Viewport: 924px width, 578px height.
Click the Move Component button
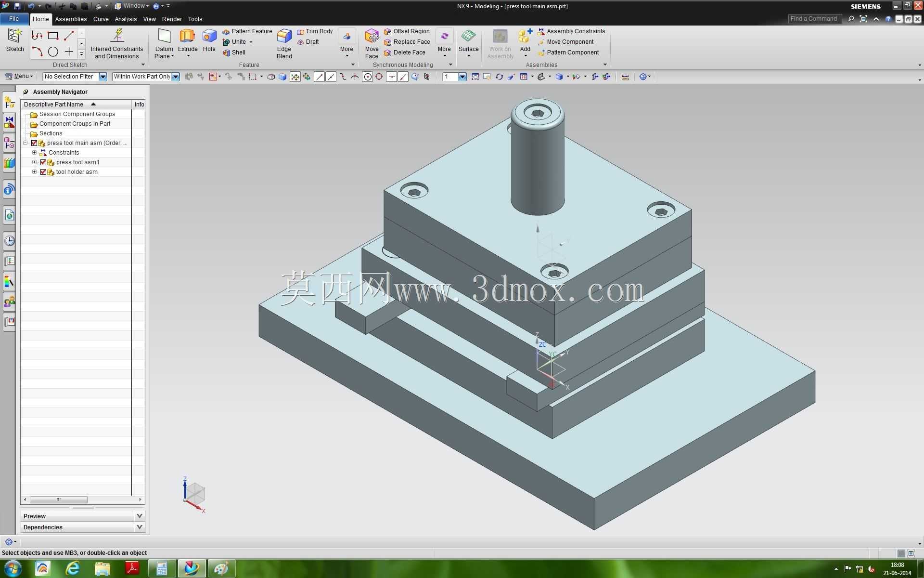565,42
